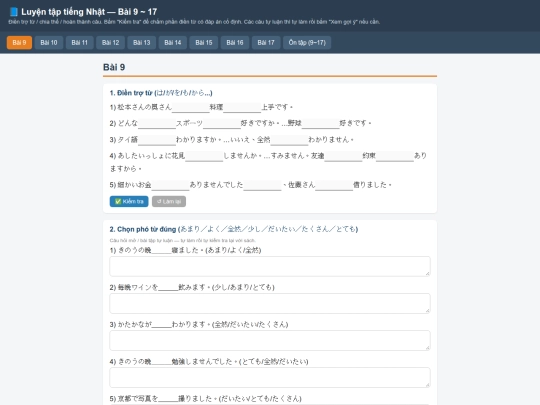Click the answer box under きのうの晩…寝ました
The width and height of the screenshot is (540, 405).
(x=270, y=266)
